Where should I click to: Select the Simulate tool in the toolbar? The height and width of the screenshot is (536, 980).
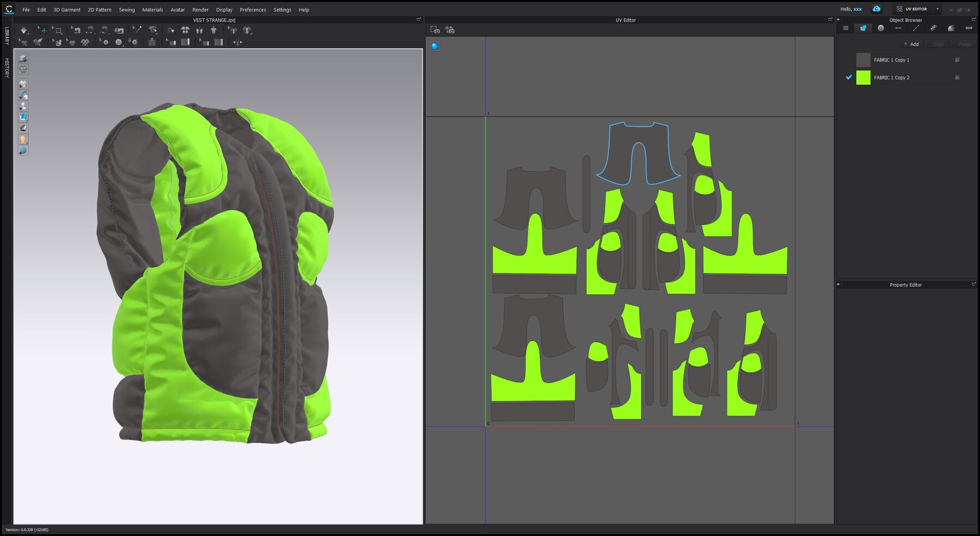(24, 31)
